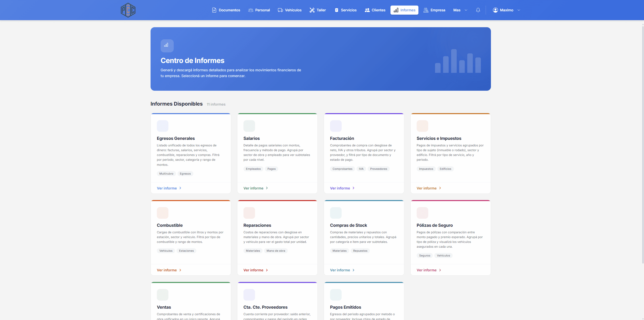Viewport: 644px width, 320px height.
Task: Click the Cta. Cte. Proveedores card icon
Action: click(x=249, y=295)
